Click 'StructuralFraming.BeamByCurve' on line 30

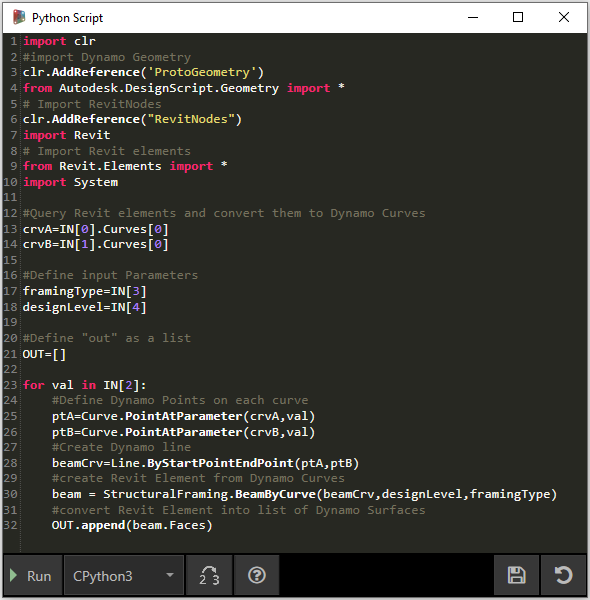pyautogui.click(x=209, y=494)
